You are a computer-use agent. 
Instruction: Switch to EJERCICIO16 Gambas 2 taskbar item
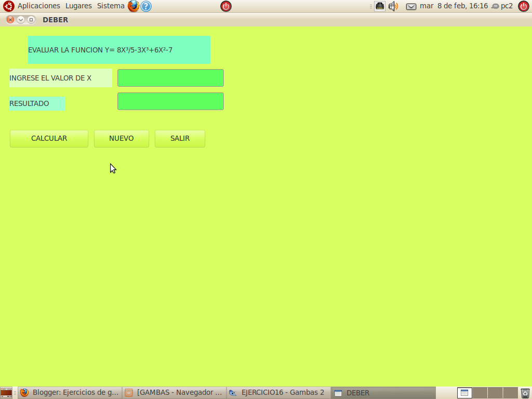click(x=278, y=393)
